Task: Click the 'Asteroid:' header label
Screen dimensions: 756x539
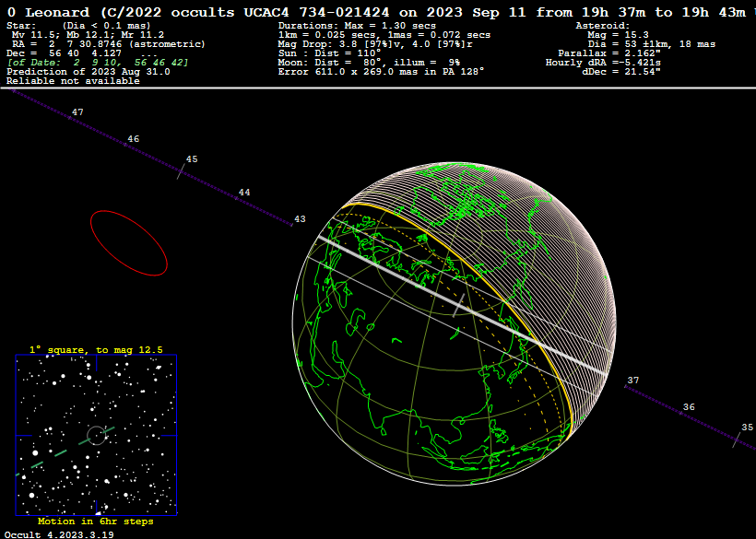Action: (603, 26)
